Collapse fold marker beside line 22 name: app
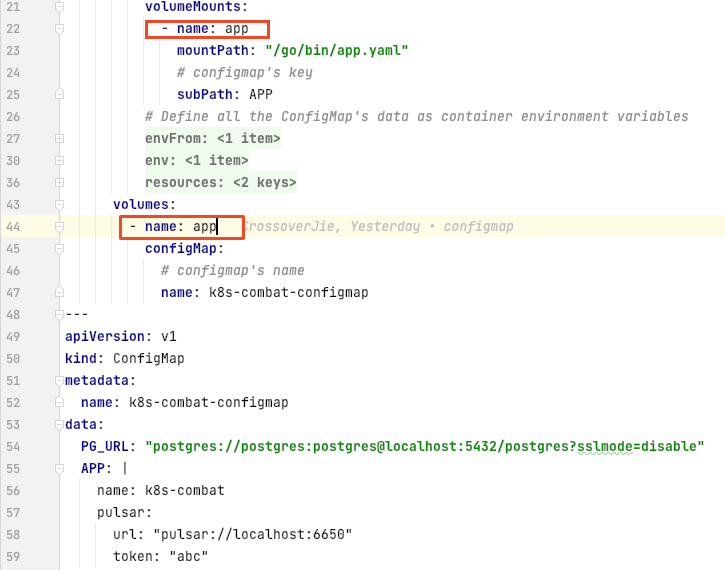 (59, 29)
